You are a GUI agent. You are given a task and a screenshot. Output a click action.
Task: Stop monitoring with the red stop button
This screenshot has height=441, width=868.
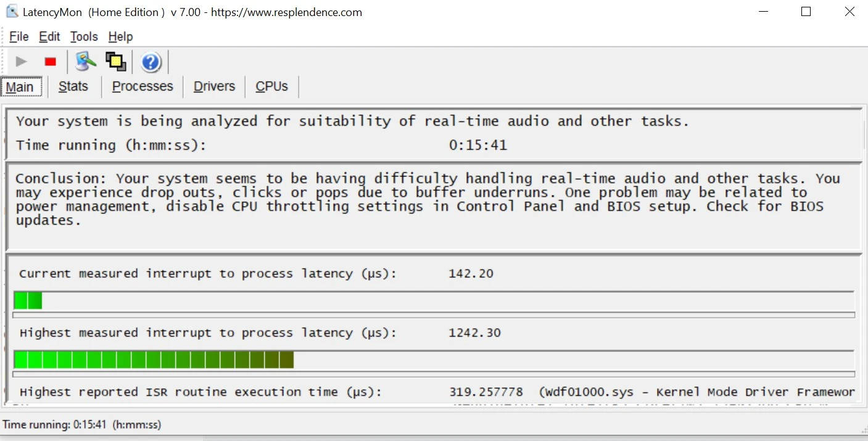[x=51, y=62]
